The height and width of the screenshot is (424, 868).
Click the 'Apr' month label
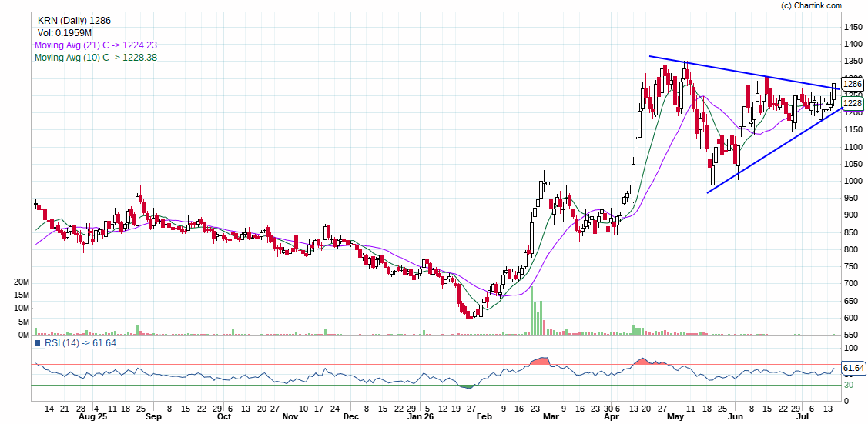pos(612,416)
